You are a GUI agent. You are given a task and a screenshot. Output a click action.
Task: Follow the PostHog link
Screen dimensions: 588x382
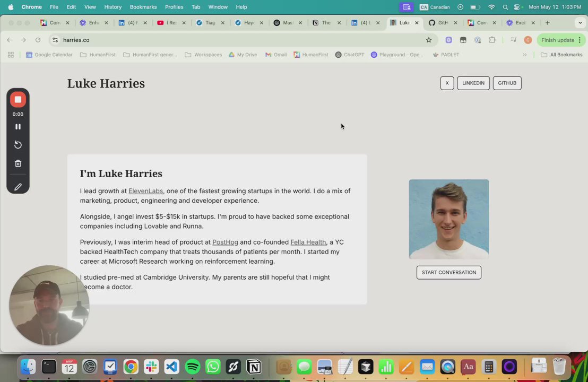(225, 242)
